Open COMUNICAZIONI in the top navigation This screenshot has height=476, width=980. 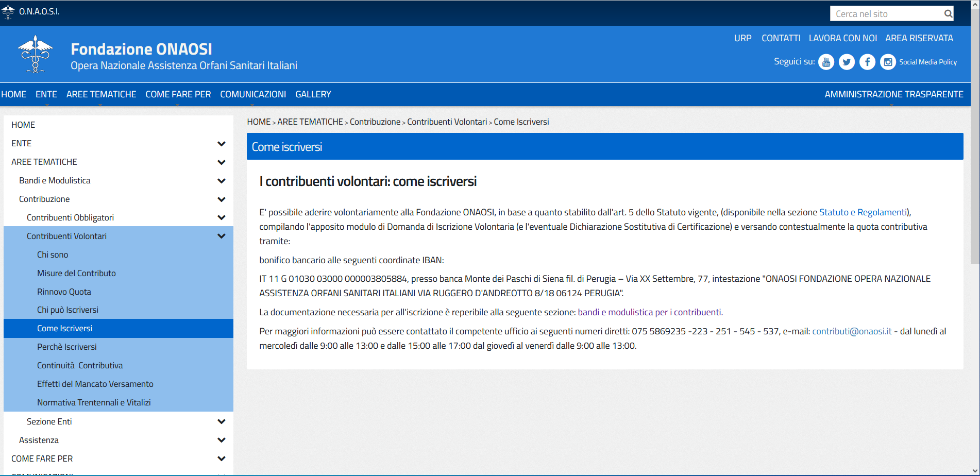click(x=252, y=94)
